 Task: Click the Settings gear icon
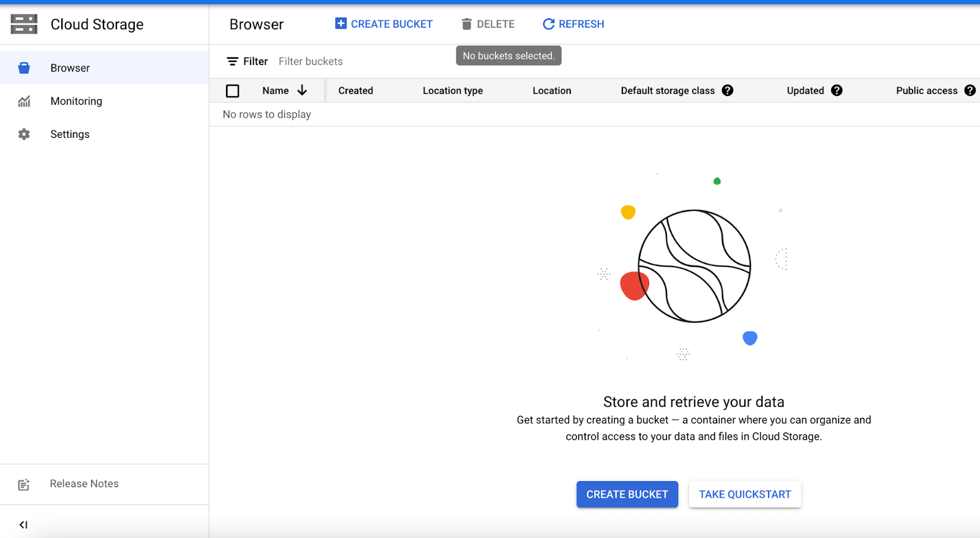coord(24,134)
